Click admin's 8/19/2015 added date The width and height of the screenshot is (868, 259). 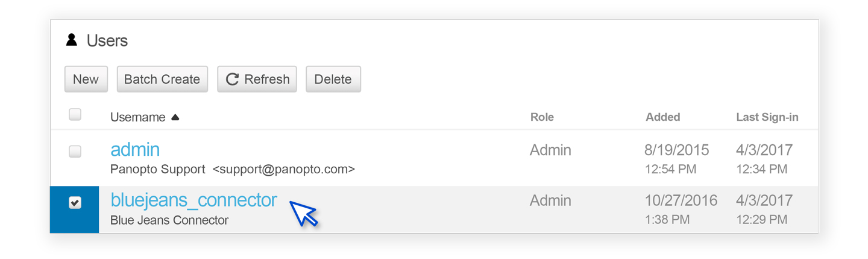pyautogui.click(x=677, y=150)
